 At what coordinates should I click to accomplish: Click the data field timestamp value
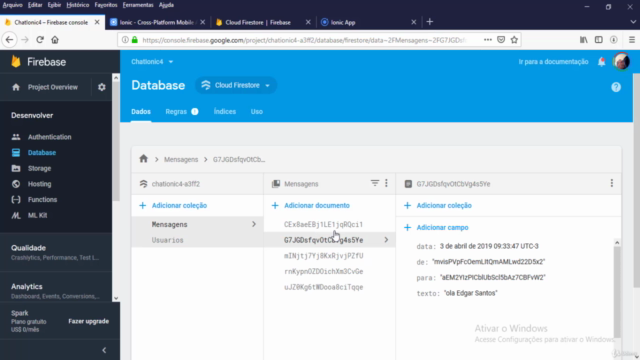pos(489,246)
